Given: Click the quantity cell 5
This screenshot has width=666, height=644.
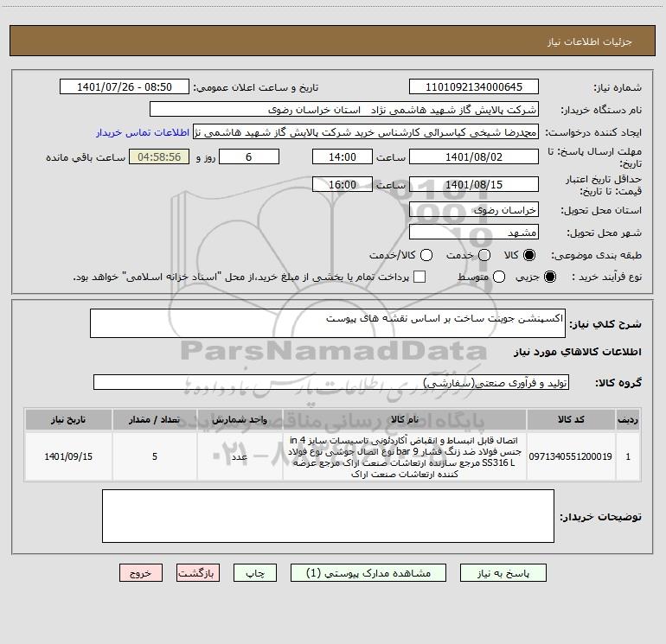Looking at the screenshot, I should pos(155,456).
